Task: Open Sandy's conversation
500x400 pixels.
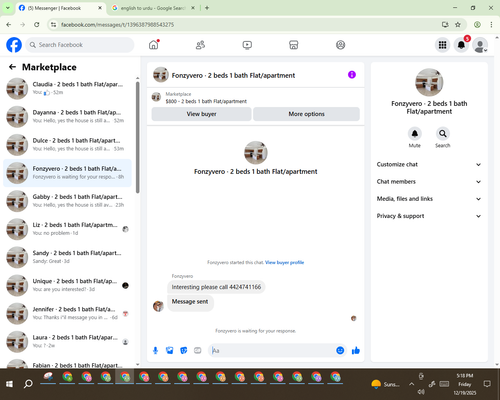Action: point(67,257)
